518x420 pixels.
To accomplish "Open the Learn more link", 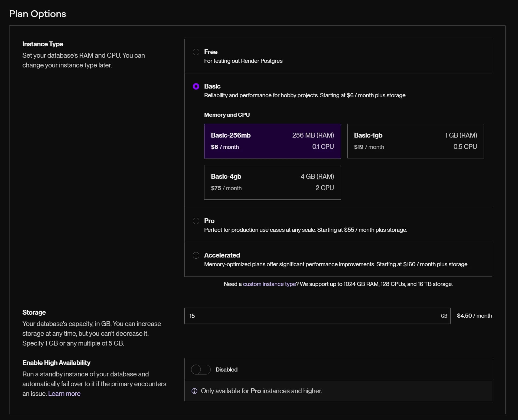I will click(x=64, y=394).
